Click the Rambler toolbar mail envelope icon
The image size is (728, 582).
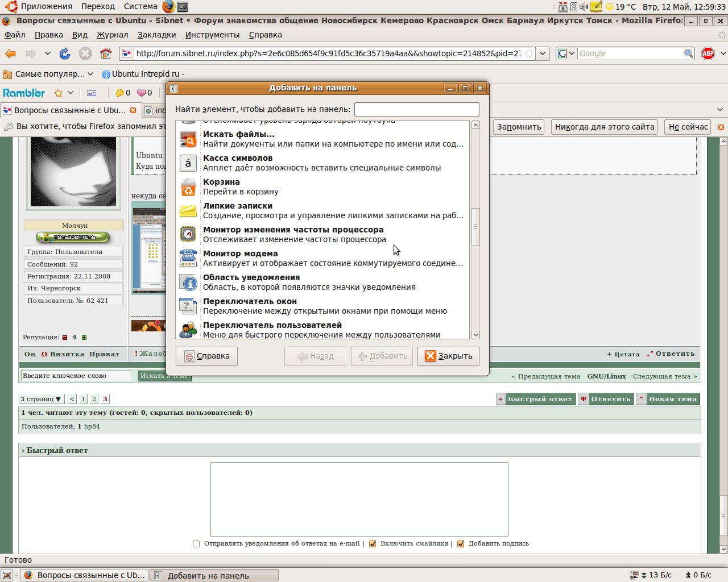(92, 93)
